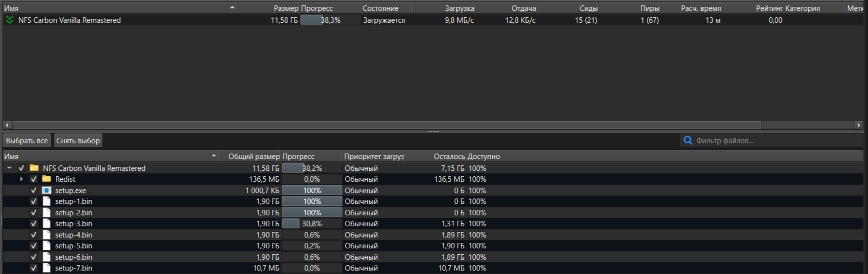Viewport: 868px width, 274px height.
Task: Sort torrents by Загрузка column
Action: point(444,8)
